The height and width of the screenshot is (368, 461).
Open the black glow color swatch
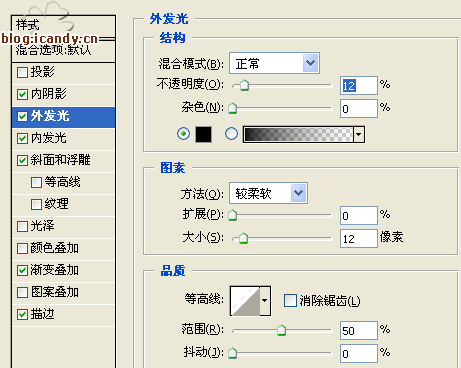[x=203, y=134]
